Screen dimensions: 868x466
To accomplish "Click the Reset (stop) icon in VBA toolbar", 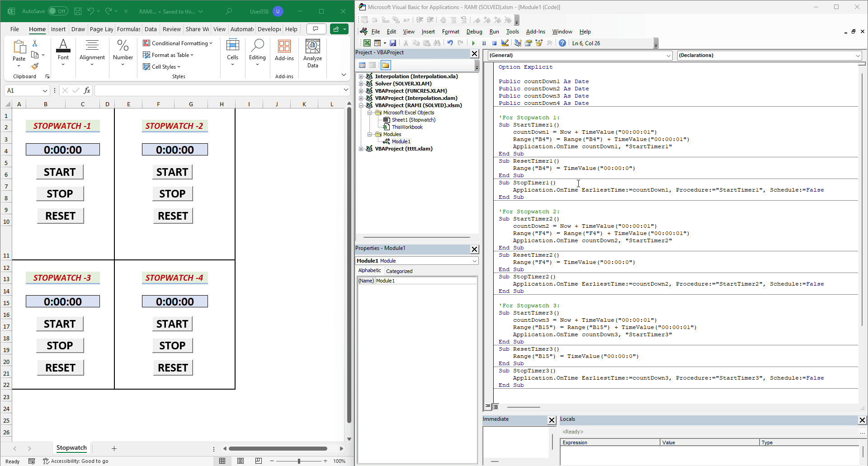I will click(x=494, y=43).
